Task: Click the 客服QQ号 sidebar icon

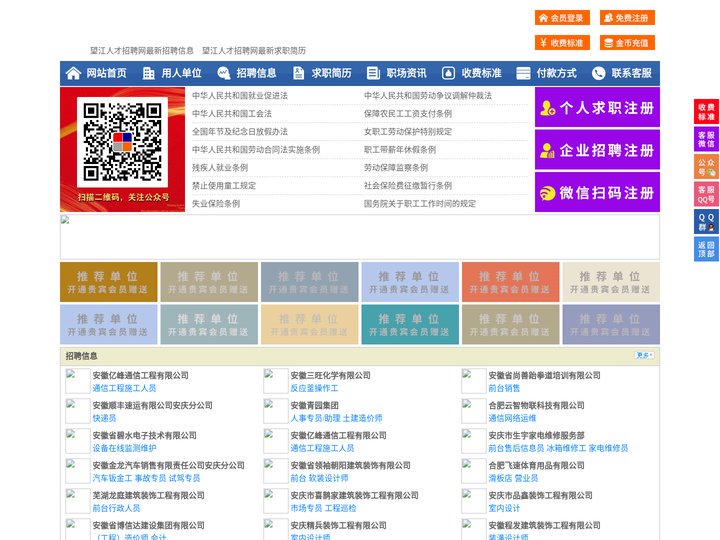Action: click(706, 194)
